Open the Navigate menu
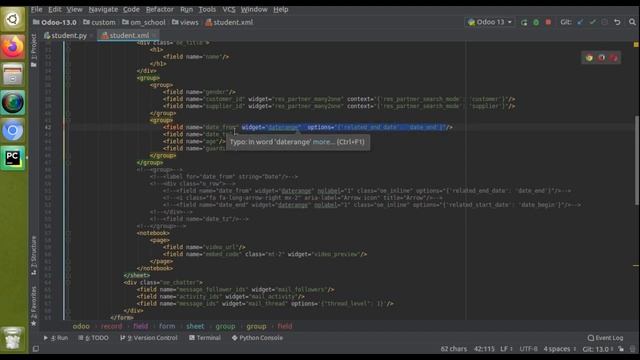640x360 pixels. (103, 9)
